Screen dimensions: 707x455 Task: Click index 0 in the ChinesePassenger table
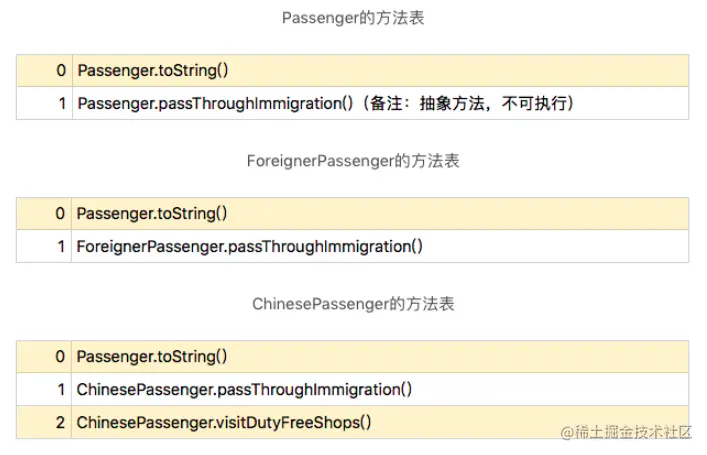(60, 357)
